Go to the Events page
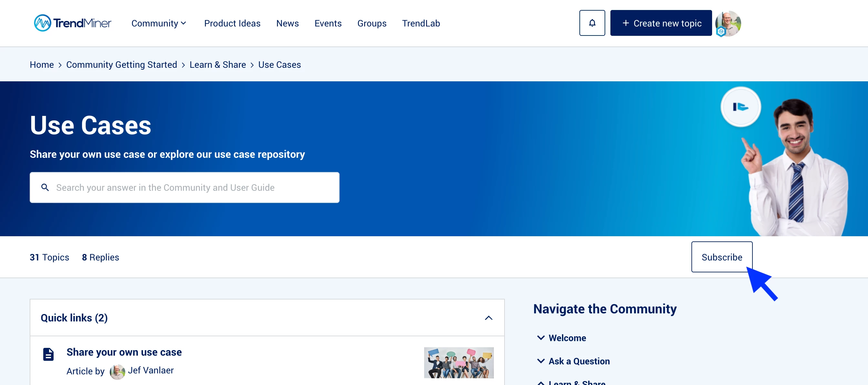The width and height of the screenshot is (868, 385). coord(328,23)
